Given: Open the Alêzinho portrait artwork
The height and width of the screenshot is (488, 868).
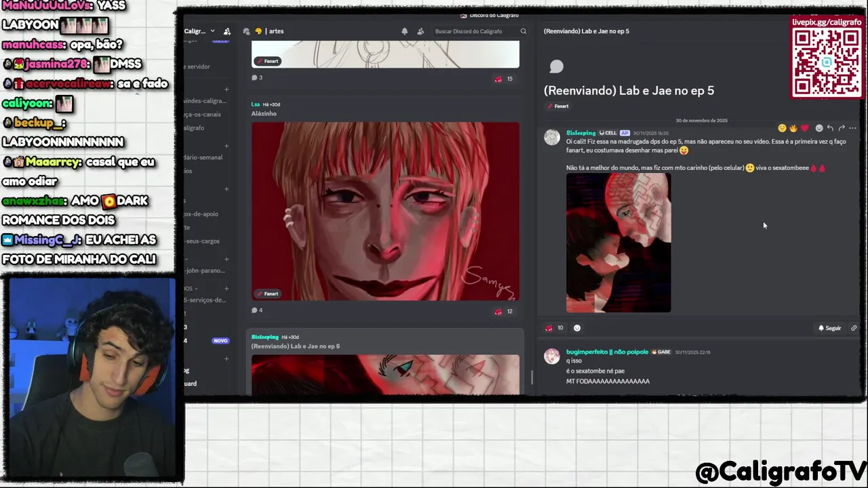Looking at the screenshot, I should pyautogui.click(x=385, y=211).
